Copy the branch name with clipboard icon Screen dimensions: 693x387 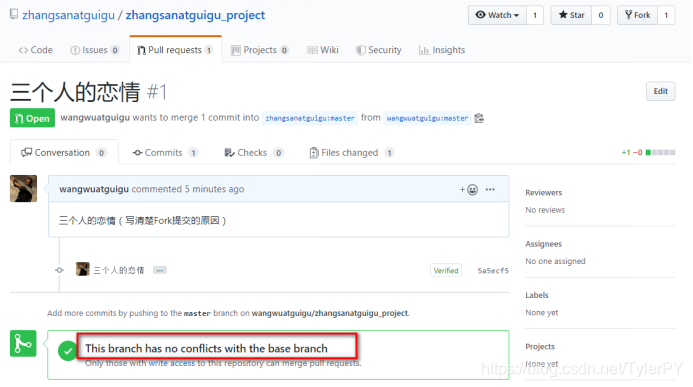[479, 118]
